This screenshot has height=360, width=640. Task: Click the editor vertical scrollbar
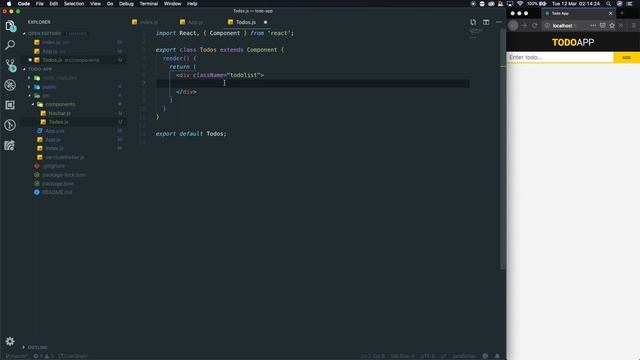tap(503, 149)
